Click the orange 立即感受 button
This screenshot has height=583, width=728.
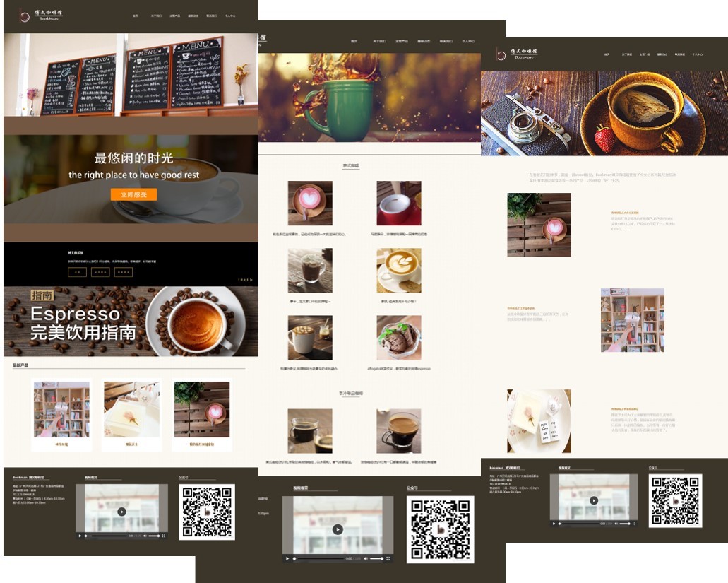(133, 194)
